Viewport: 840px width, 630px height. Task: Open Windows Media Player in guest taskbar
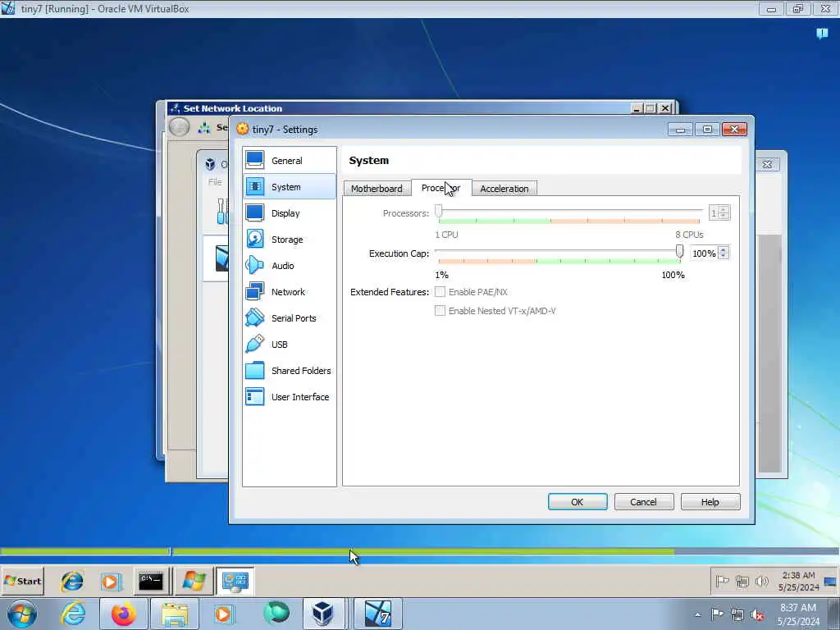coord(111,582)
